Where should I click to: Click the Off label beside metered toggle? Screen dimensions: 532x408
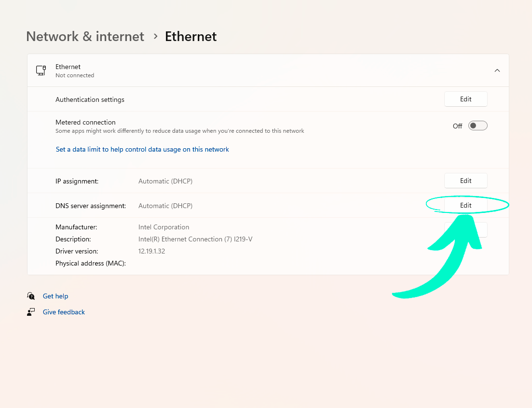(x=457, y=126)
